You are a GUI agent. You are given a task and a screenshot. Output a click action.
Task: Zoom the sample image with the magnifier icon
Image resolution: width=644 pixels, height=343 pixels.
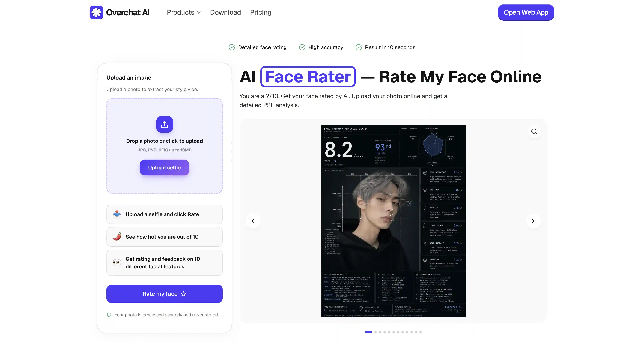534,132
